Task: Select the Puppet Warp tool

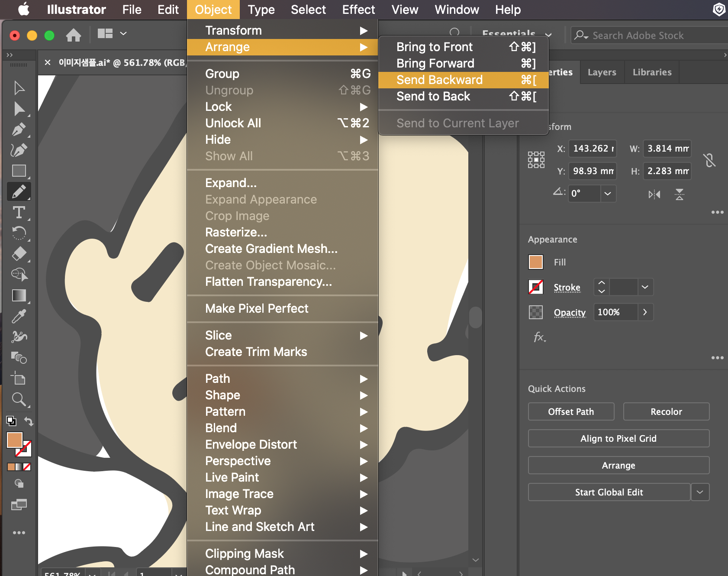Action: 19,337
